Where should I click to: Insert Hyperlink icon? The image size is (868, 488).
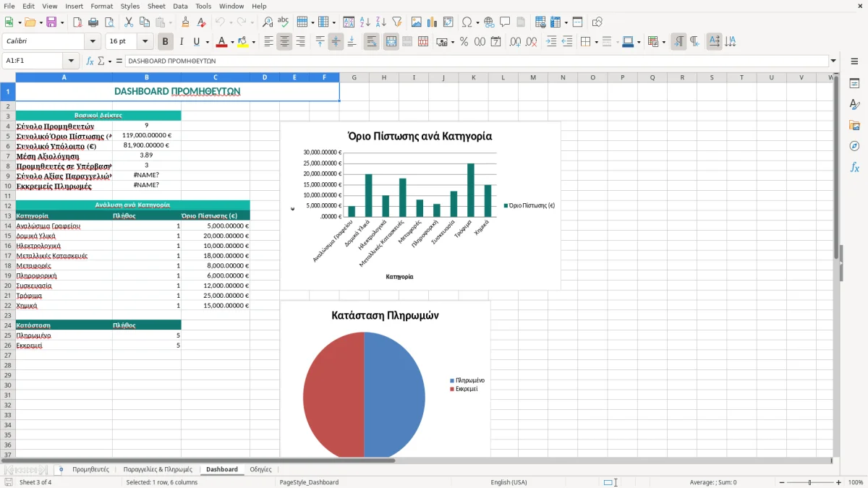point(489,22)
